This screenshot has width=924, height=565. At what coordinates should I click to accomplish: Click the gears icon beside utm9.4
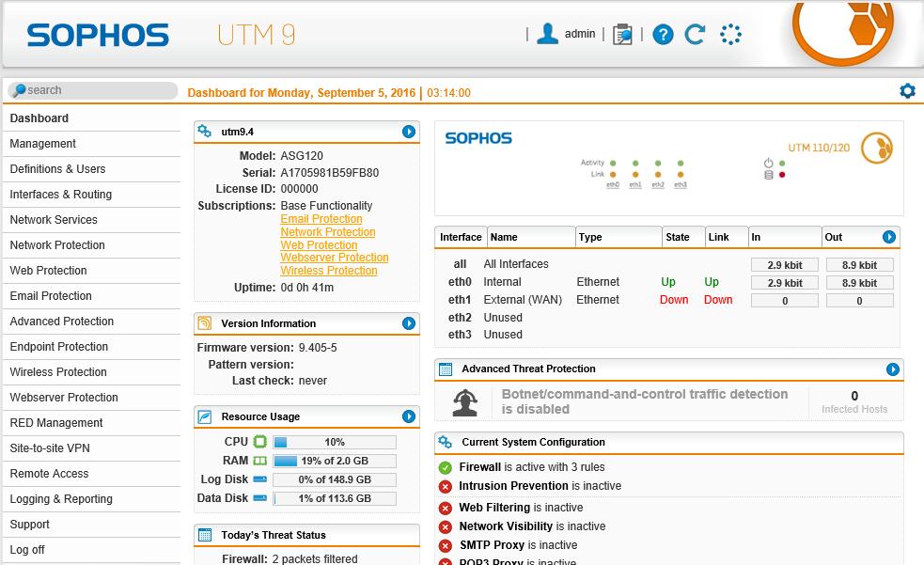tap(205, 131)
